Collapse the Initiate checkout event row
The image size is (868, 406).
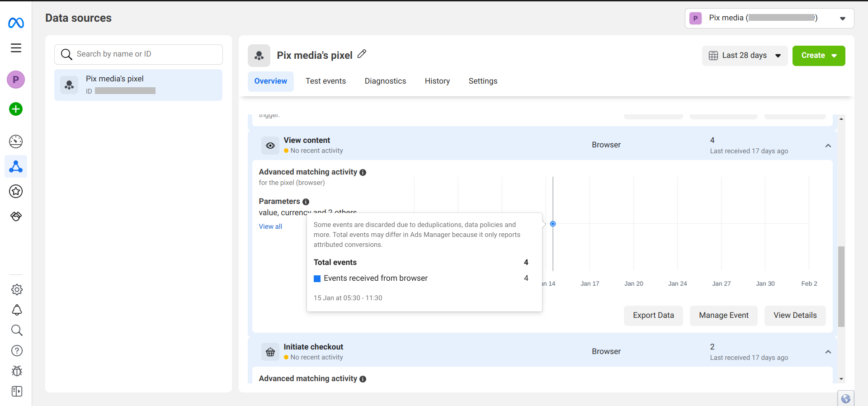tap(828, 352)
